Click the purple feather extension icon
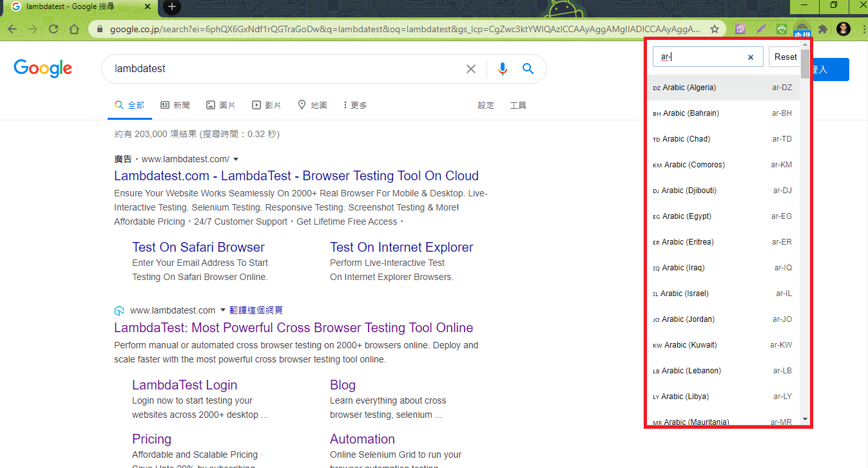The width and height of the screenshot is (868, 468). 761,29
